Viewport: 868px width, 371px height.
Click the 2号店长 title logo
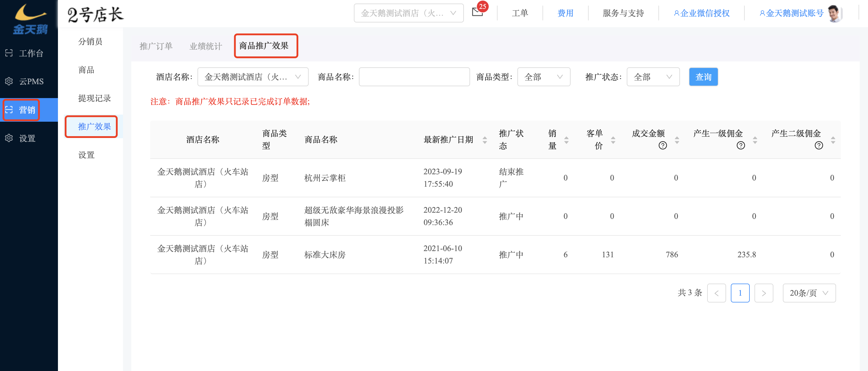point(96,14)
